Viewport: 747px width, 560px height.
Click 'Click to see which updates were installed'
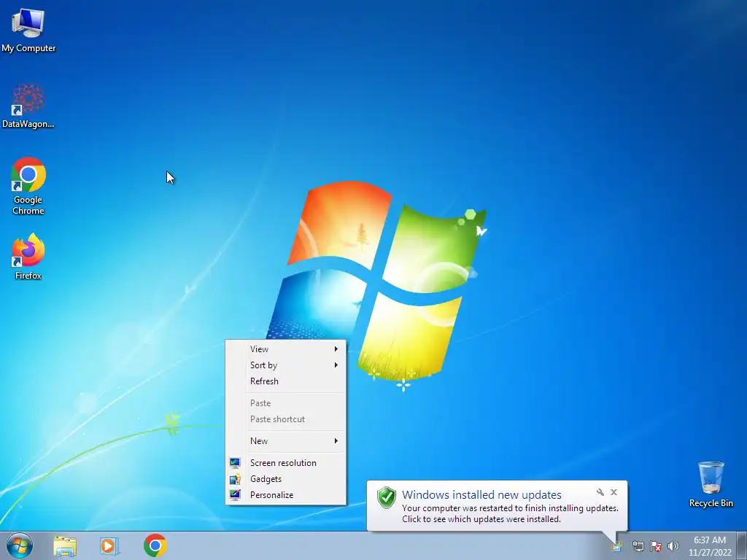pyautogui.click(x=481, y=519)
